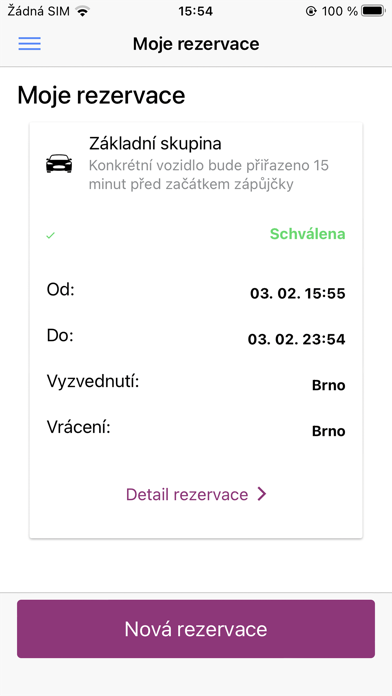The width and height of the screenshot is (392, 696).
Task: Tap the clock showing 15:54
Action: pyautogui.click(x=196, y=12)
